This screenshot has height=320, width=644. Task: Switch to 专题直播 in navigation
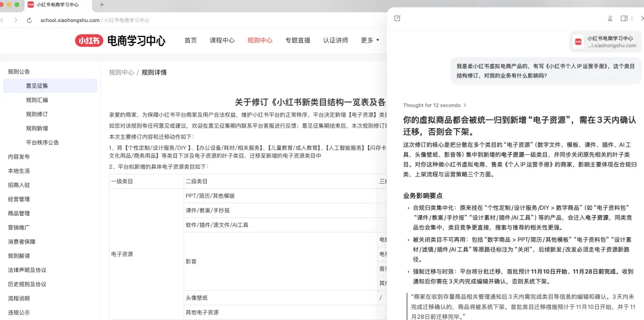pos(298,41)
